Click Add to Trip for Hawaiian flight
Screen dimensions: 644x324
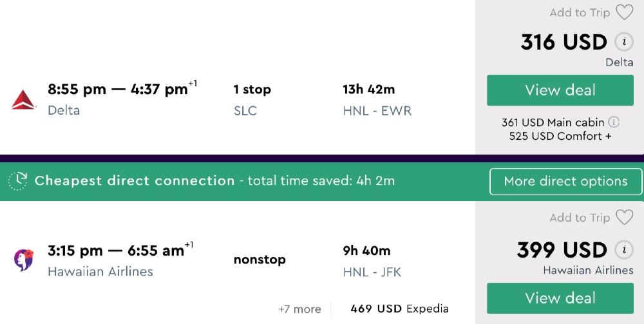coord(580,218)
